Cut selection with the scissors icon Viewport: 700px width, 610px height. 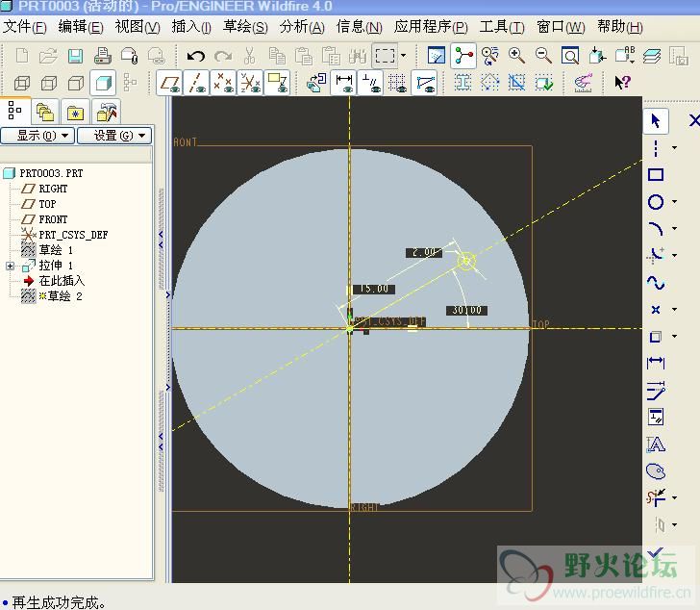pos(250,56)
